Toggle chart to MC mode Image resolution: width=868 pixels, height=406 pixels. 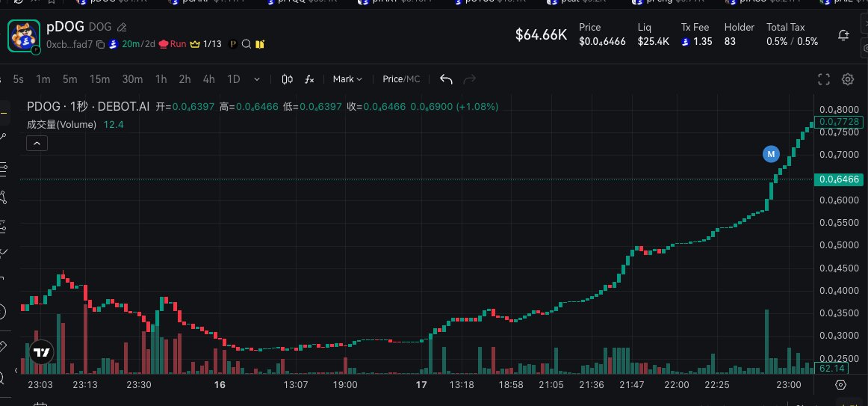[414, 79]
